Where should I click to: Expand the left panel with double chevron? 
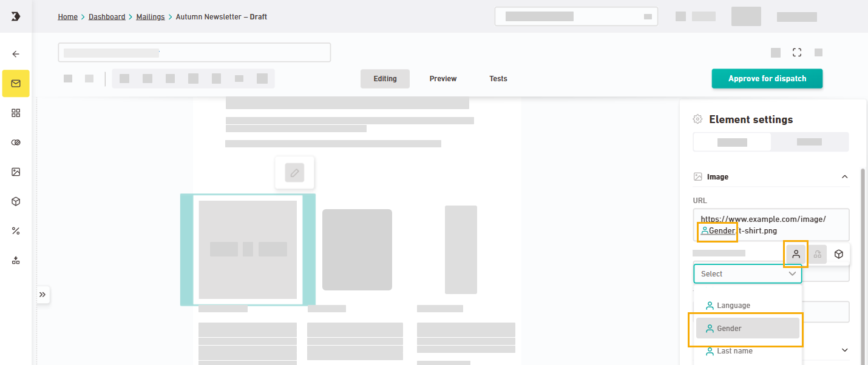pos(42,295)
